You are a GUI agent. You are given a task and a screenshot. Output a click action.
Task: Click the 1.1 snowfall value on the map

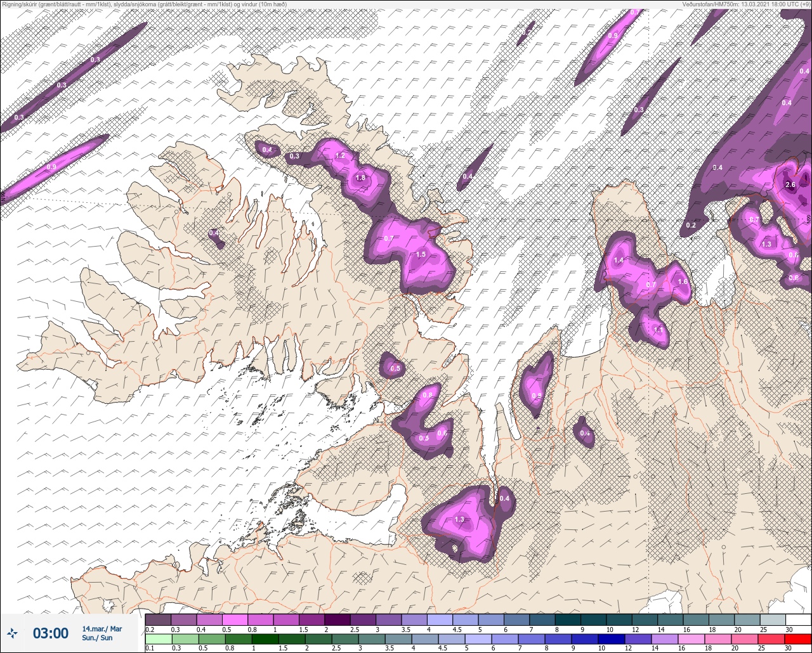[x=658, y=330]
